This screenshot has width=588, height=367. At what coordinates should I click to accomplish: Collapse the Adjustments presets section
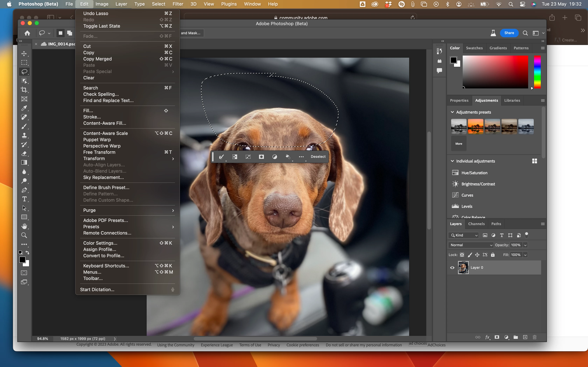point(452,112)
